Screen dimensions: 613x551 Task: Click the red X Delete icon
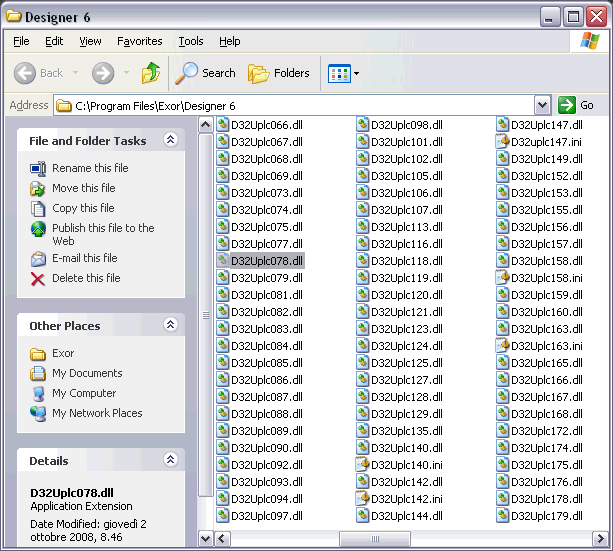[38, 279]
